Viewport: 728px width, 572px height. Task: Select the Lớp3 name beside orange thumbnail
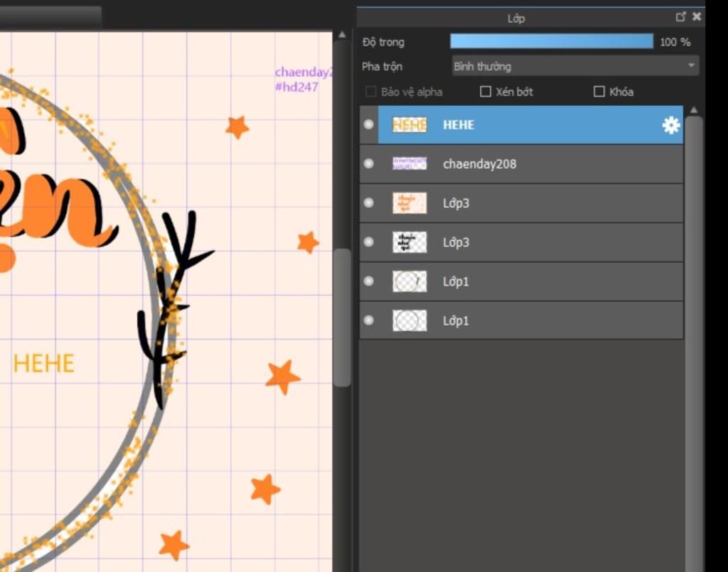point(456,203)
